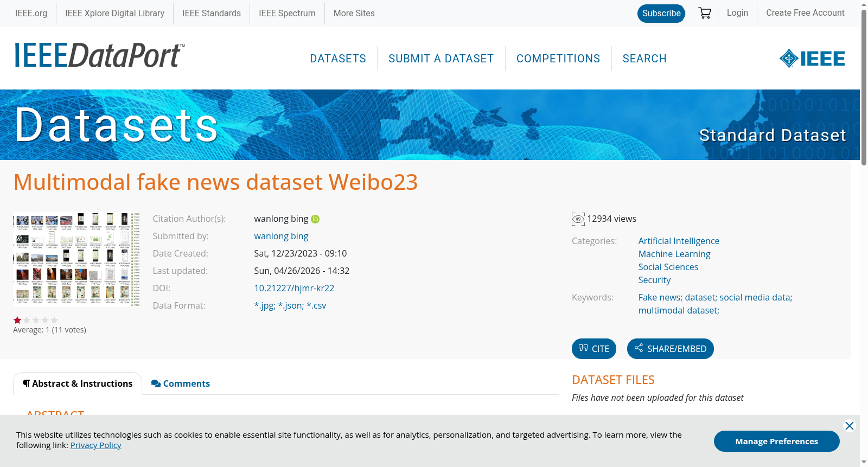Open Security category link
The image size is (868, 467).
(654, 280)
